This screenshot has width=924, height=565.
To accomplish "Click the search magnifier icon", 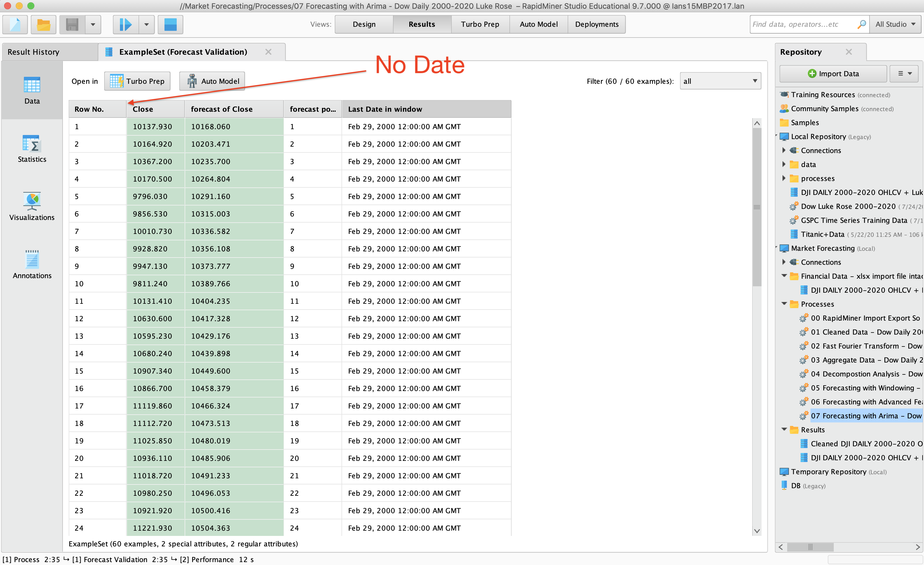I will (862, 24).
